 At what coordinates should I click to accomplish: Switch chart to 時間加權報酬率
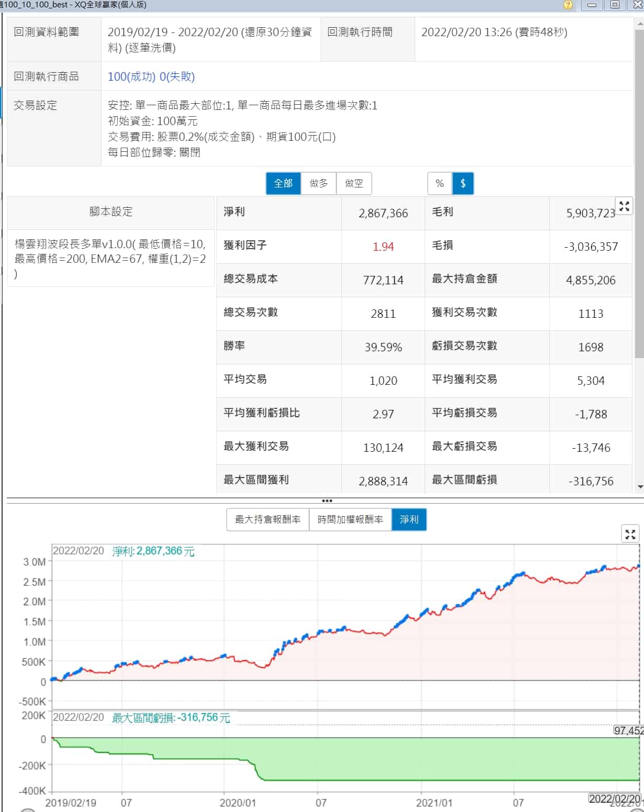point(350,519)
